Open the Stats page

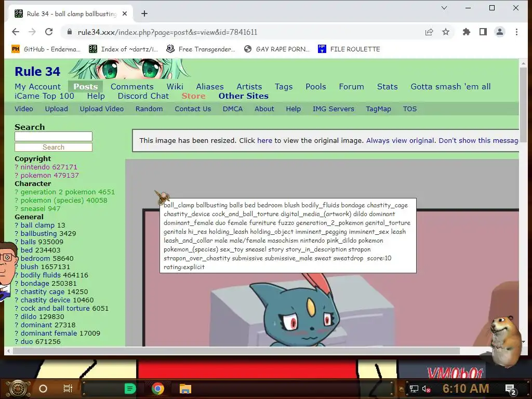[387, 87]
